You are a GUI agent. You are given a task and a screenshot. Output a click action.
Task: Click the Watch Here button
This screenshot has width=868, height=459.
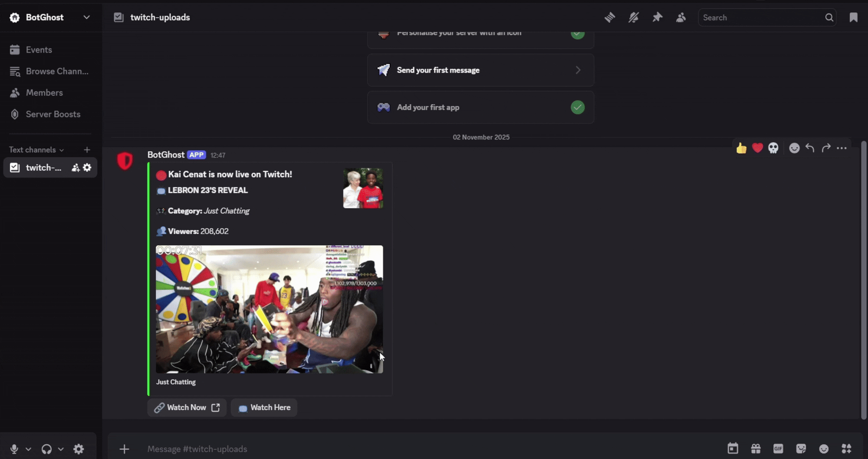[264, 407]
